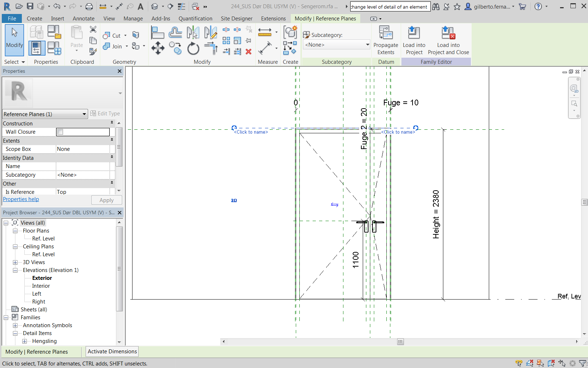Screen dimensions: 588x368
Task: Click the Delete tool red X
Action: [249, 52]
